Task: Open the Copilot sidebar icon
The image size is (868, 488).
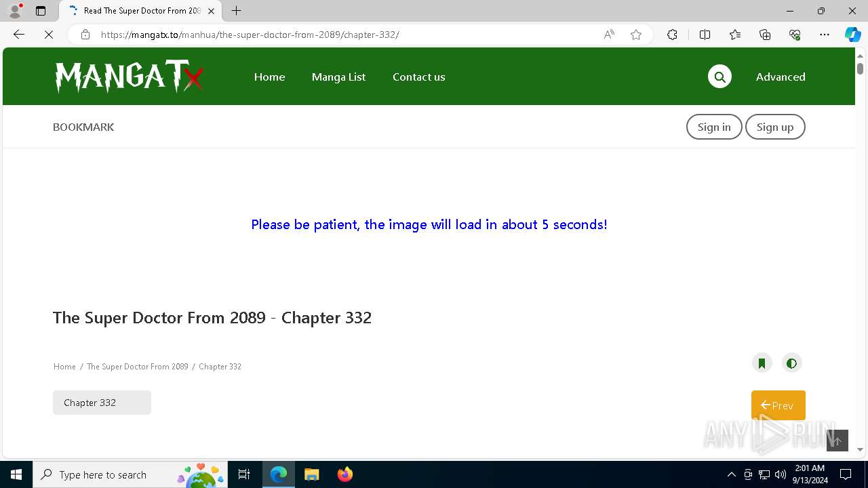Action: click(x=852, y=35)
